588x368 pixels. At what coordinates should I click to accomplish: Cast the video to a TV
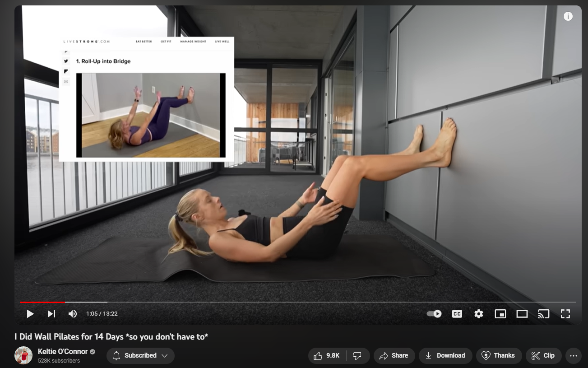point(543,313)
